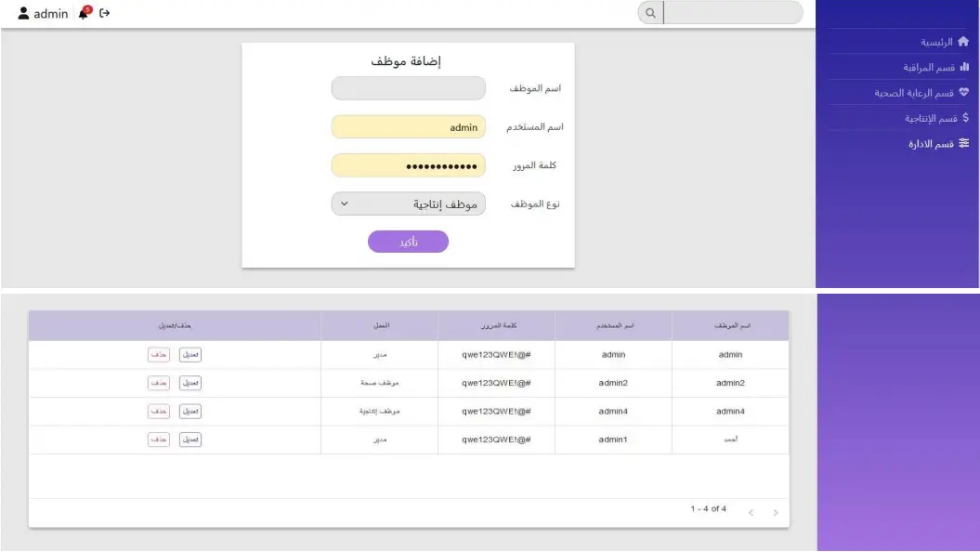The width and height of the screenshot is (980, 552).
Task: Open the notifications bell icon
Action: pos(85,13)
